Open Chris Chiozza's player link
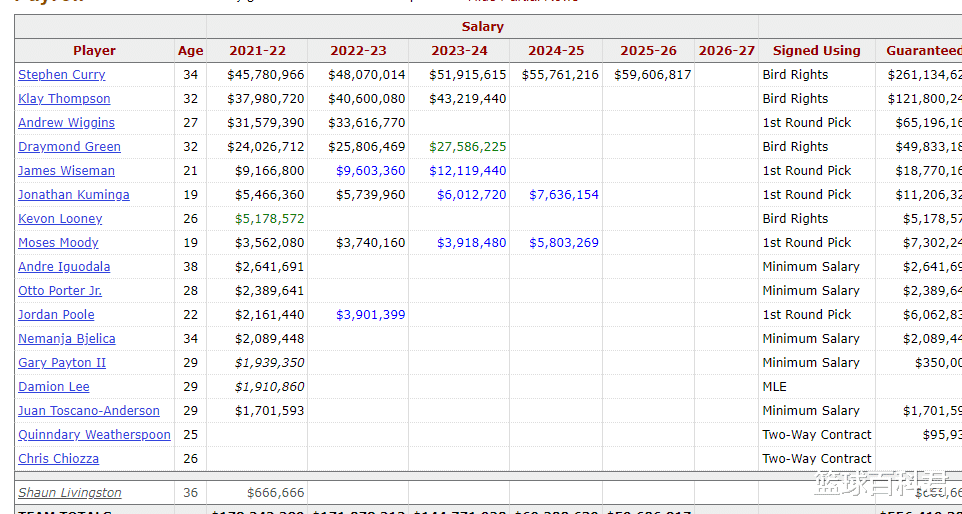The height and width of the screenshot is (514, 962). pyautogui.click(x=58, y=458)
